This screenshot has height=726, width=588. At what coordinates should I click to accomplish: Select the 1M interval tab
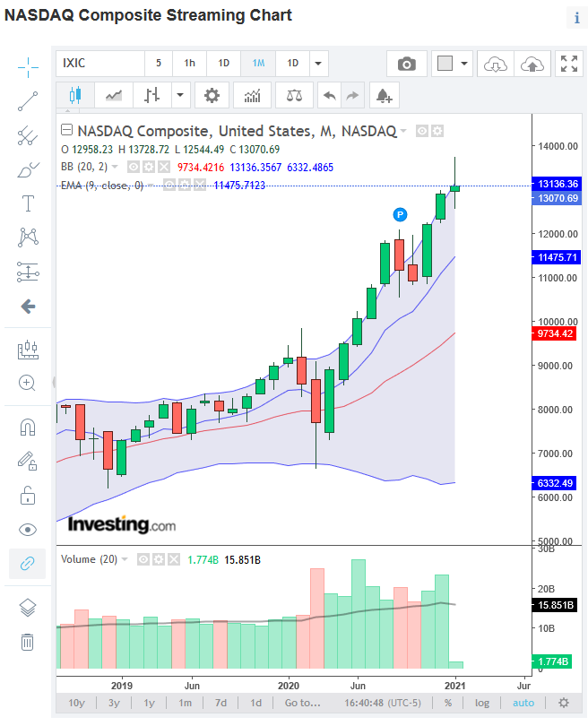coord(258,64)
